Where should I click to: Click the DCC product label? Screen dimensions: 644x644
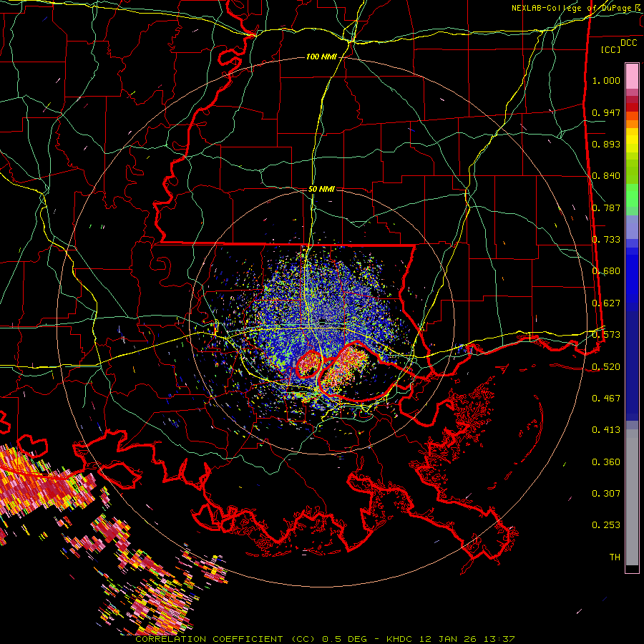628,43
